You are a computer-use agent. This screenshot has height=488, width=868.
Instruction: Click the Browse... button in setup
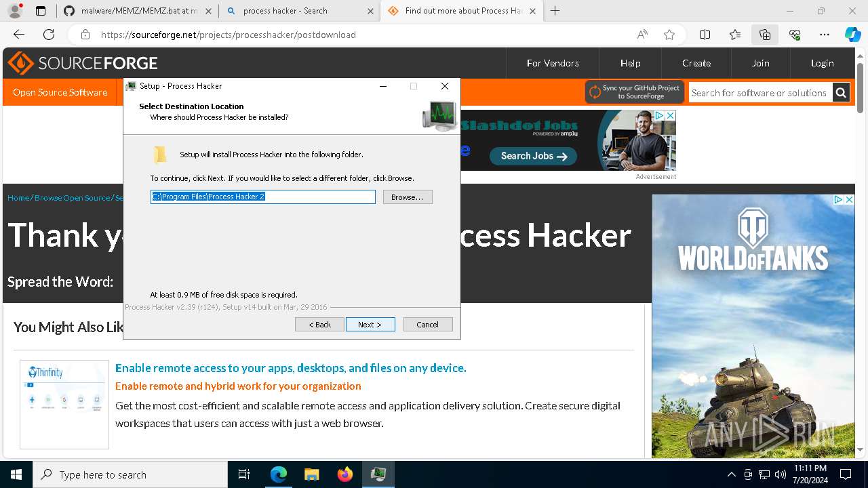[407, 197]
